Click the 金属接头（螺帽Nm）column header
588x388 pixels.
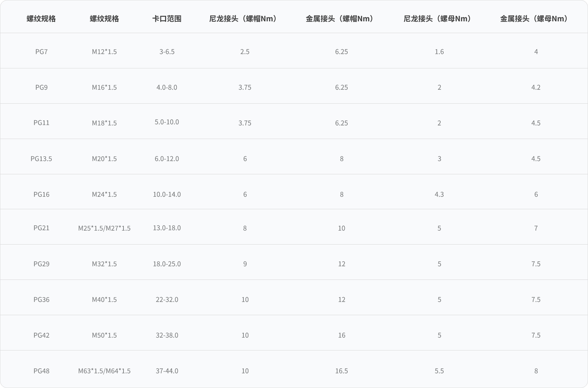point(341,19)
